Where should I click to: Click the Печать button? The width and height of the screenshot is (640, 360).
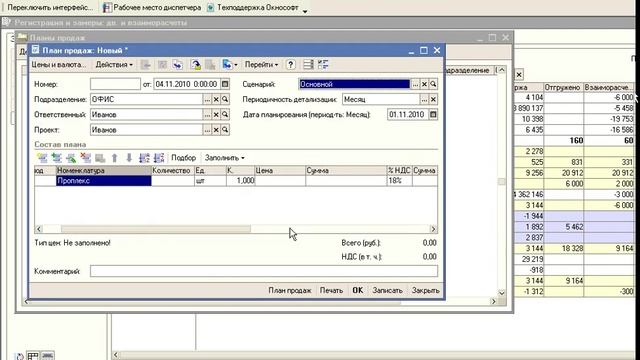coord(331,290)
